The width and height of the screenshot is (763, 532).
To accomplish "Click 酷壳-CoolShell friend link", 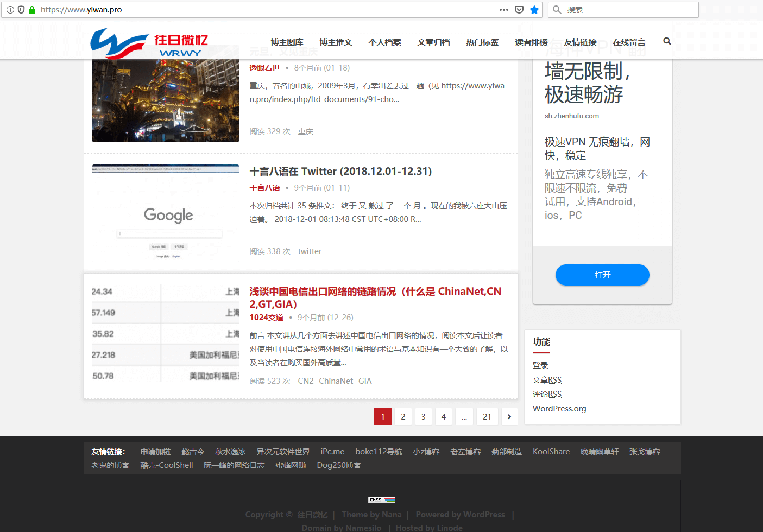I will [x=167, y=465].
